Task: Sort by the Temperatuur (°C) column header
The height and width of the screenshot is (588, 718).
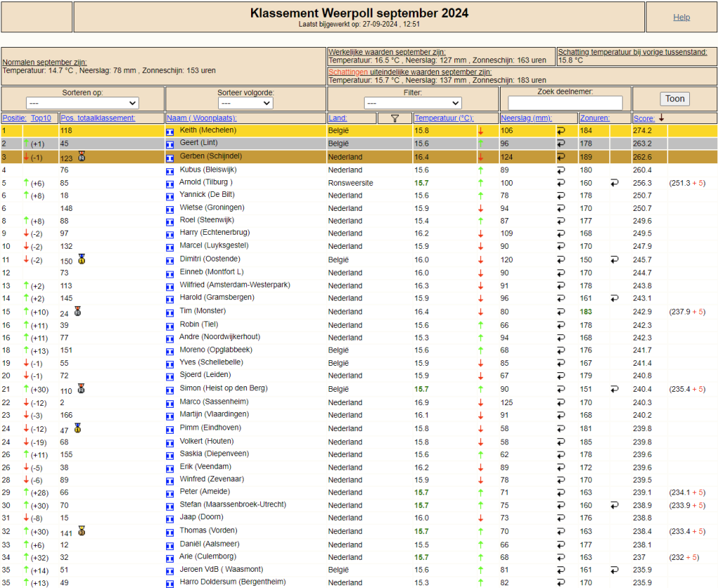Action: pyautogui.click(x=444, y=118)
